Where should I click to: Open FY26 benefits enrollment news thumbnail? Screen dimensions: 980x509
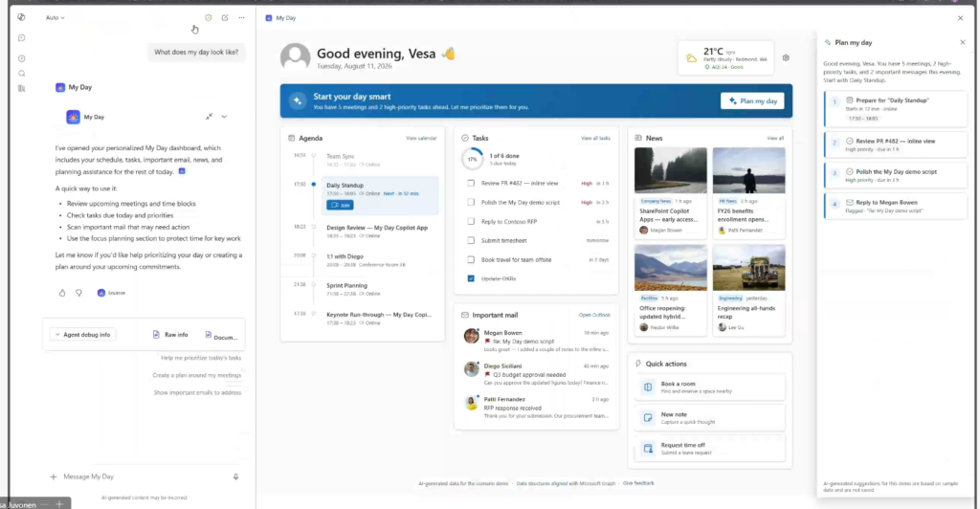click(748, 170)
